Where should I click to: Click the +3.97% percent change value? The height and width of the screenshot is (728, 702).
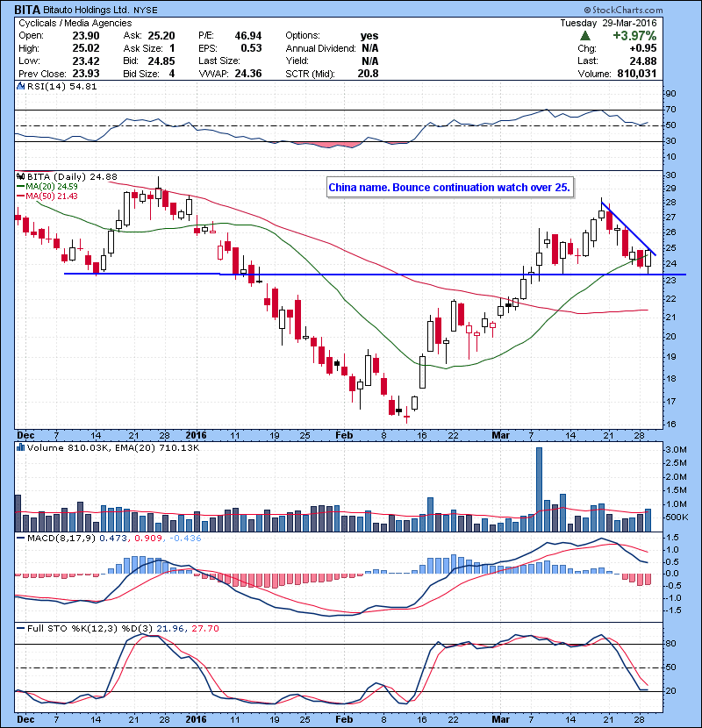[634, 36]
